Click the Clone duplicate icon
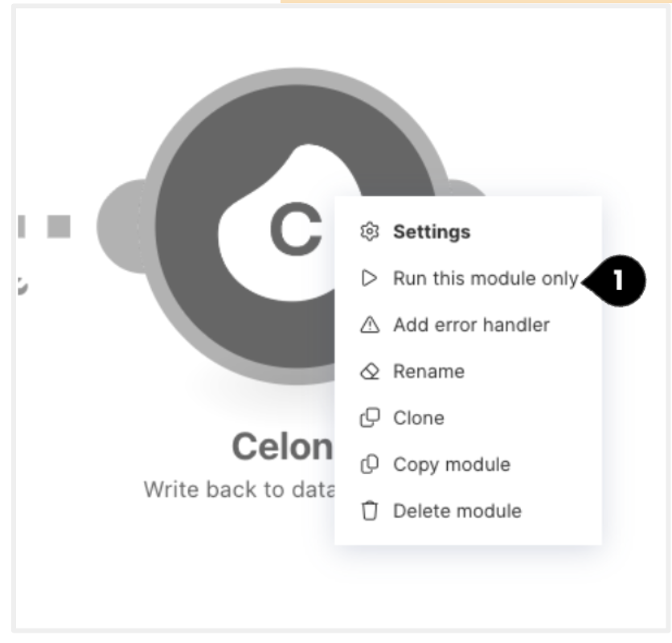The height and width of the screenshot is (643, 672). point(369,419)
